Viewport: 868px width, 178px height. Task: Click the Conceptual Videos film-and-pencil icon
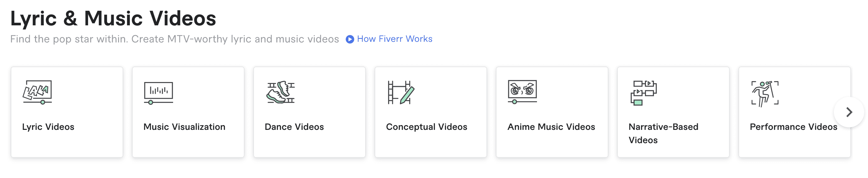pyautogui.click(x=401, y=92)
